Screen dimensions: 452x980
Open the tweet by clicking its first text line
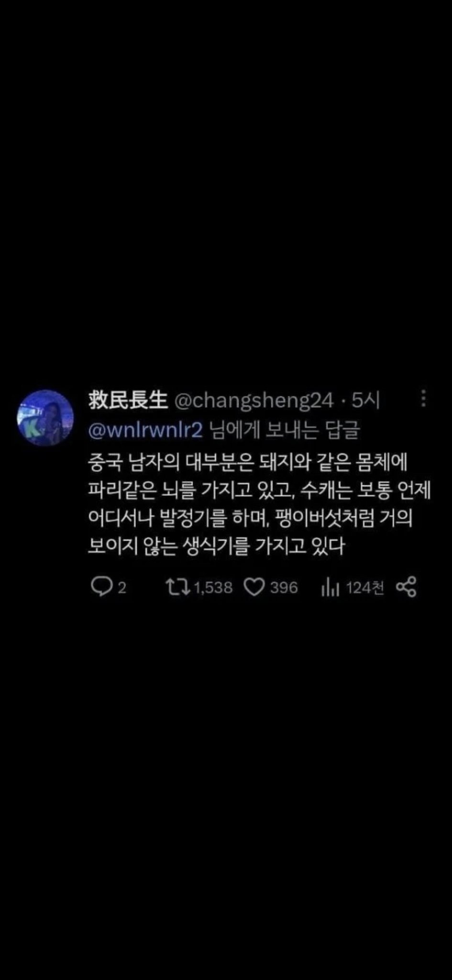coord(247,461)
